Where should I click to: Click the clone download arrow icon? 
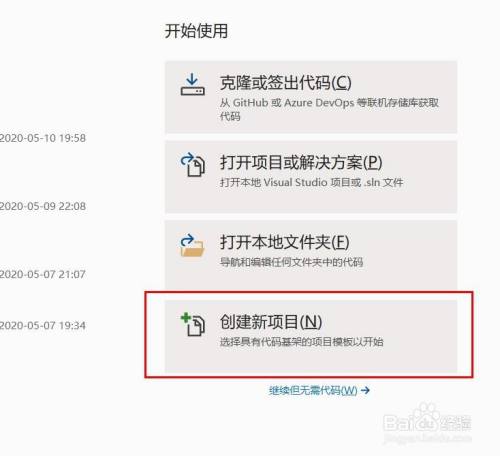[193, 85]
